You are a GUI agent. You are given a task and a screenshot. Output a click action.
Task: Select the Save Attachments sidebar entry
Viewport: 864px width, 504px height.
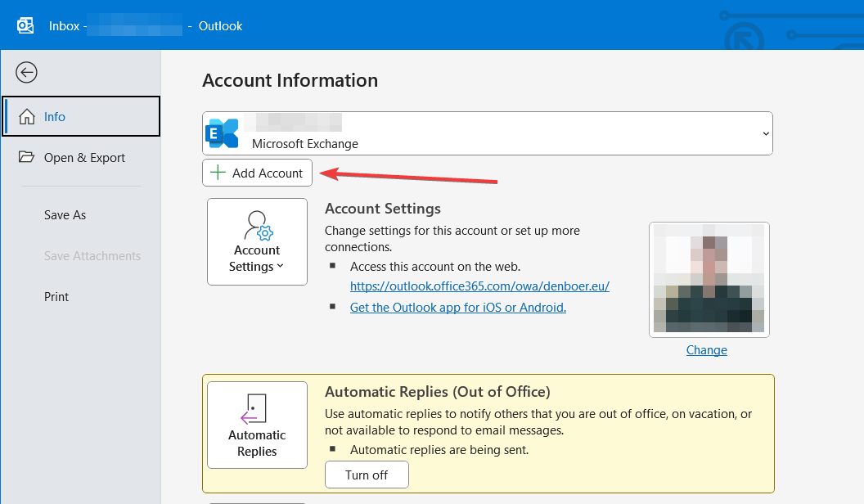pyautogui.click(x=92, y=256)
